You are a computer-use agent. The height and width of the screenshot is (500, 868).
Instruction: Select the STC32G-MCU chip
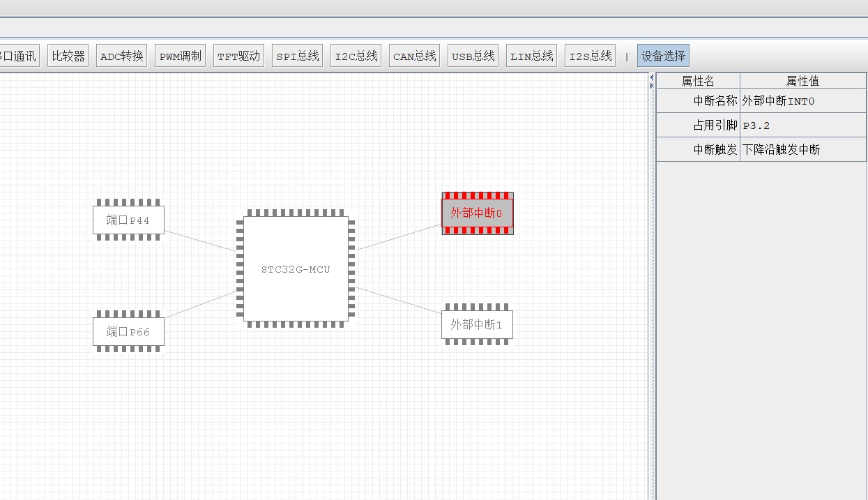pos(296,268)
